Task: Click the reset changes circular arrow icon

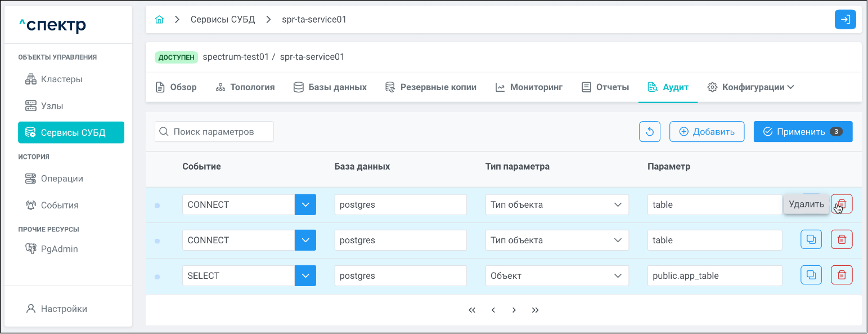Action: point(650,132)
